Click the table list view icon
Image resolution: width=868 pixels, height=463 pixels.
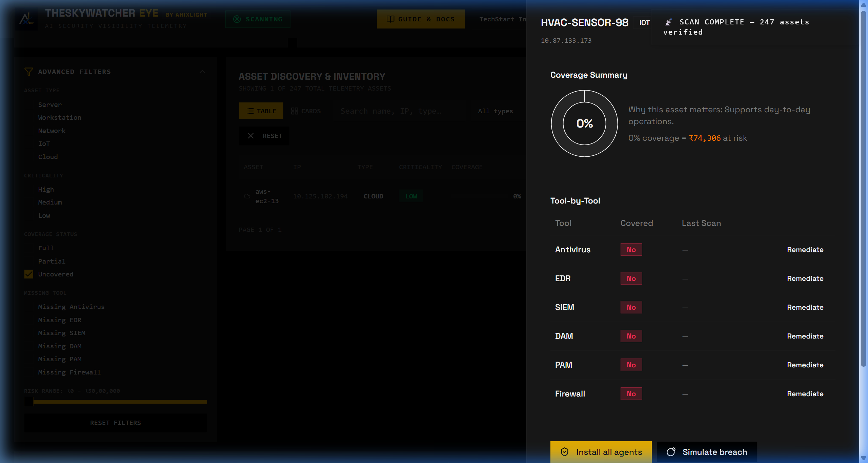tap(250, 111)
